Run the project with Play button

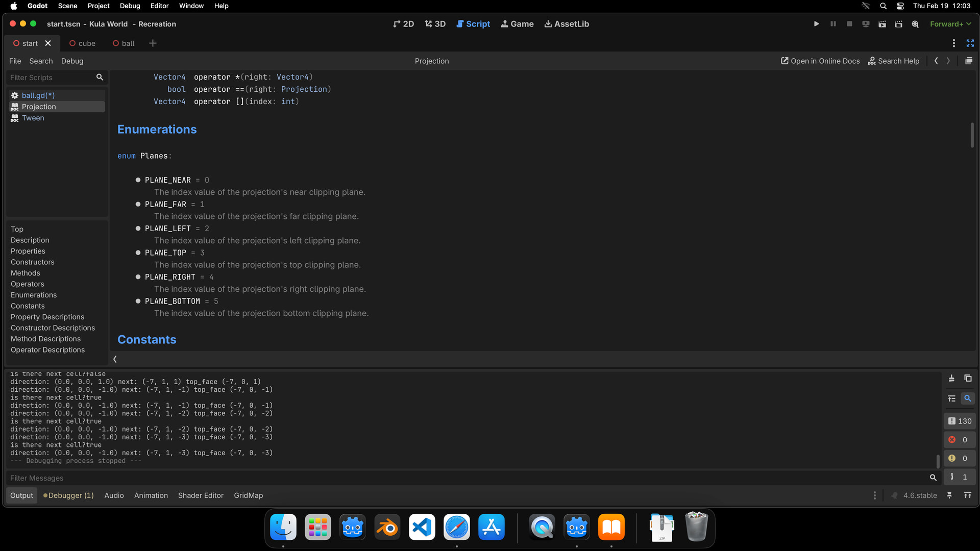coord(816,24)
